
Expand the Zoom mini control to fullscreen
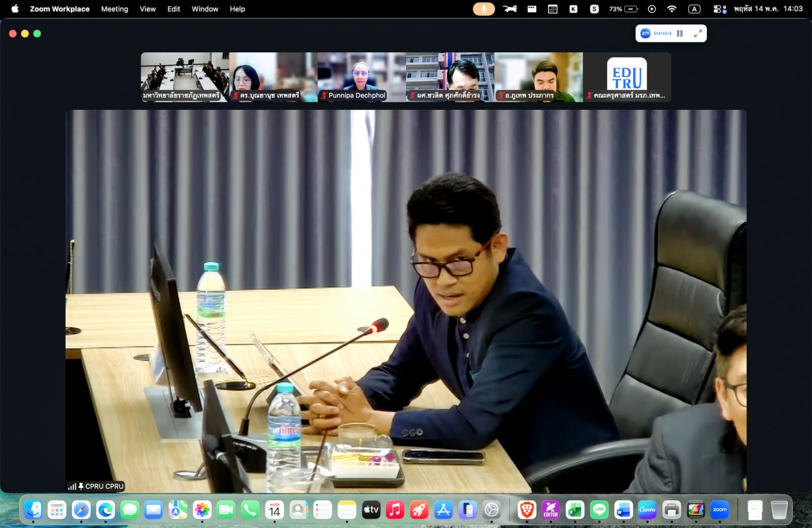698,33
